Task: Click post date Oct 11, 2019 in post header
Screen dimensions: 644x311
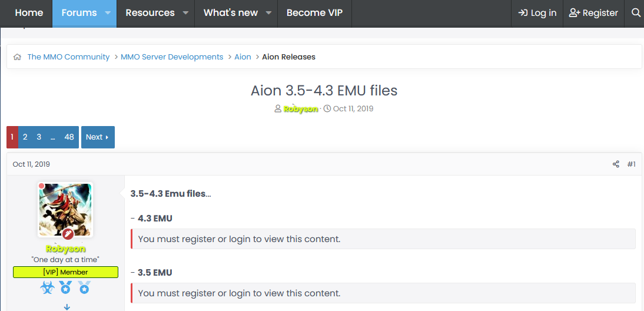Action: point(31,164)
